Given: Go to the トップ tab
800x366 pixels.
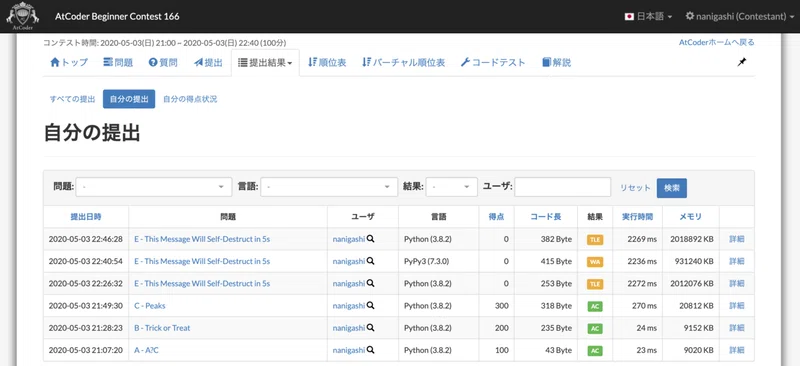Looking at the screenshot, I should coord(69,63).
